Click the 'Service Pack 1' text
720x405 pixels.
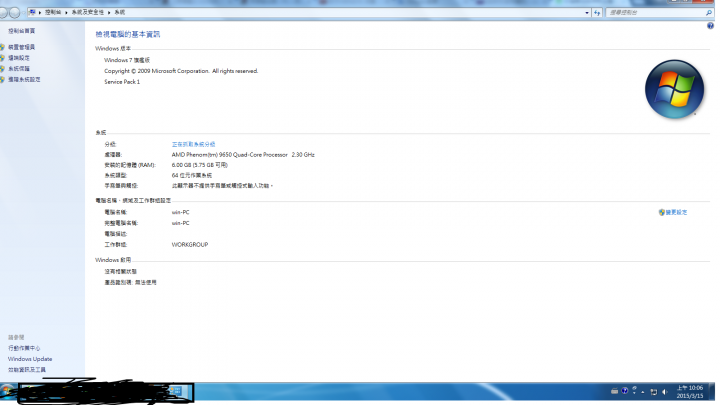122,82
